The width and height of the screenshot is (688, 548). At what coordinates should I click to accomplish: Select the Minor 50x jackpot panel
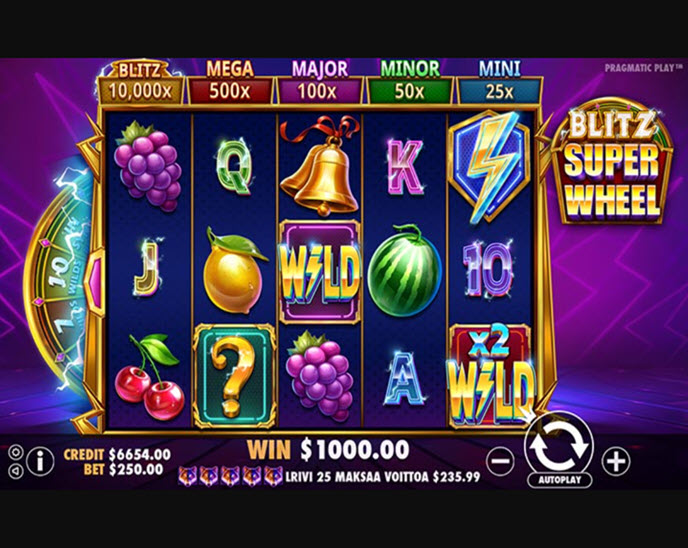click(409, 84)
